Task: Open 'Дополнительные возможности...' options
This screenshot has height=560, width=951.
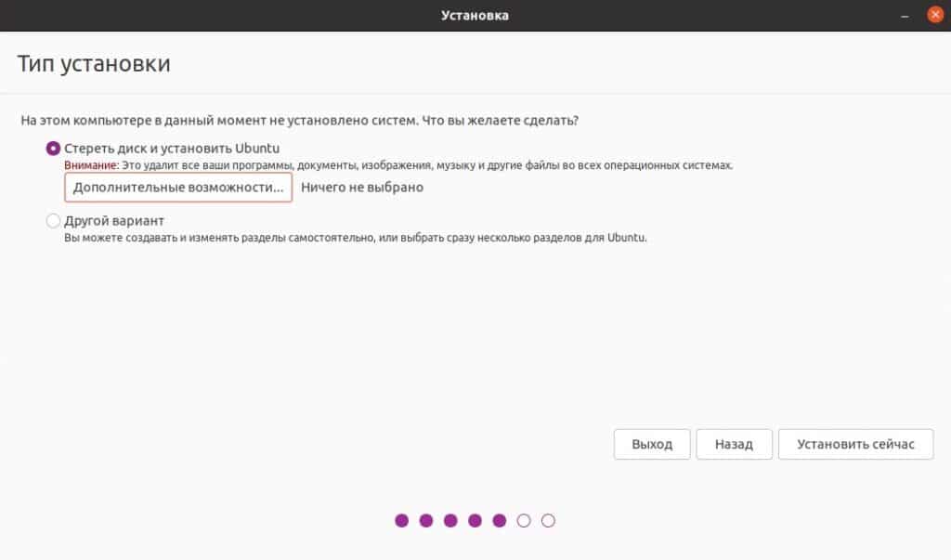Action: (178, 188)
